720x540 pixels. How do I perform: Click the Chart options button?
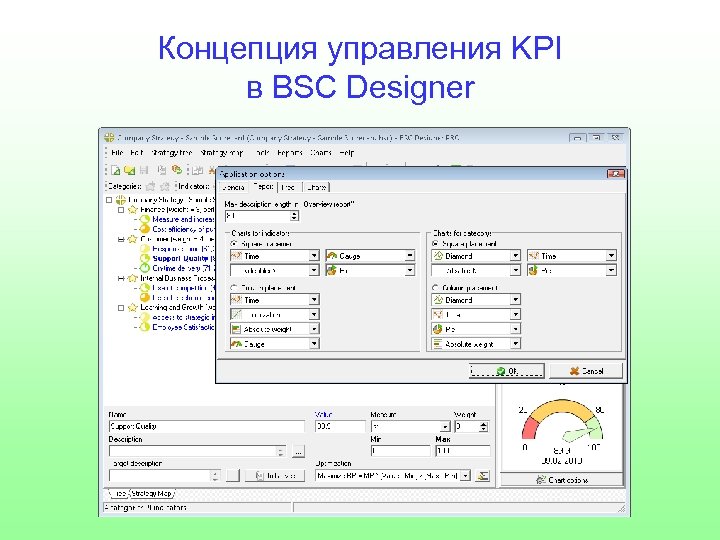[562, 480]
